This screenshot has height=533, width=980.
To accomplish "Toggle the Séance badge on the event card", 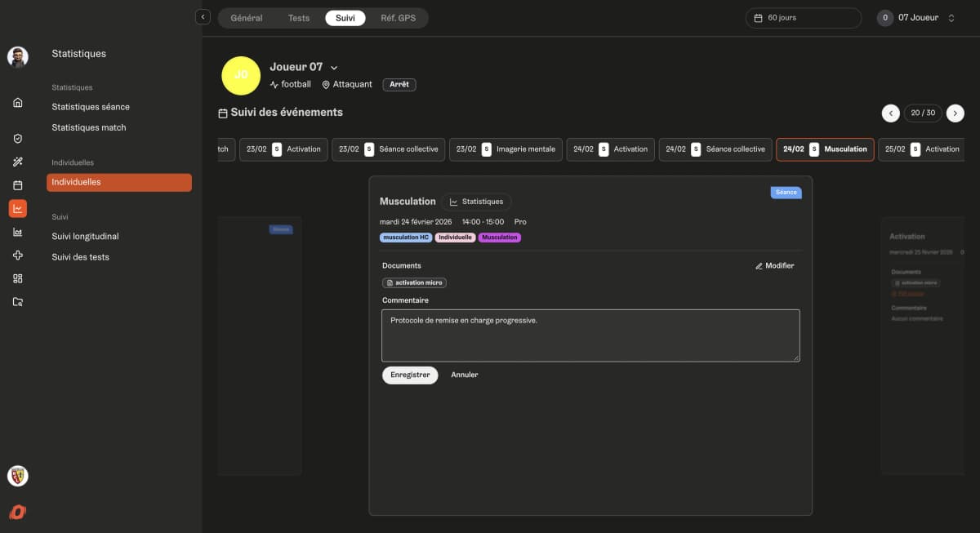I will (x=785, y=192).
